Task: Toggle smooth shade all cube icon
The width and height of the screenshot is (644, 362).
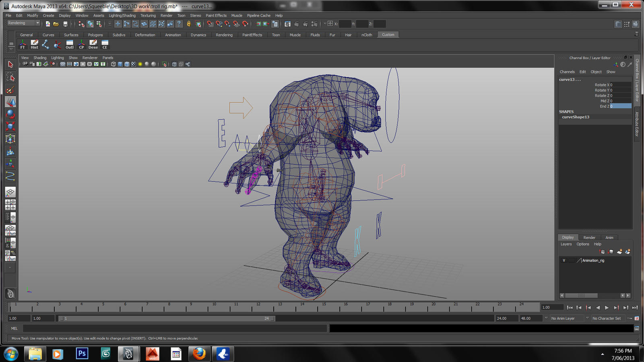Action: pyautogui.click(x=120, y=64)
